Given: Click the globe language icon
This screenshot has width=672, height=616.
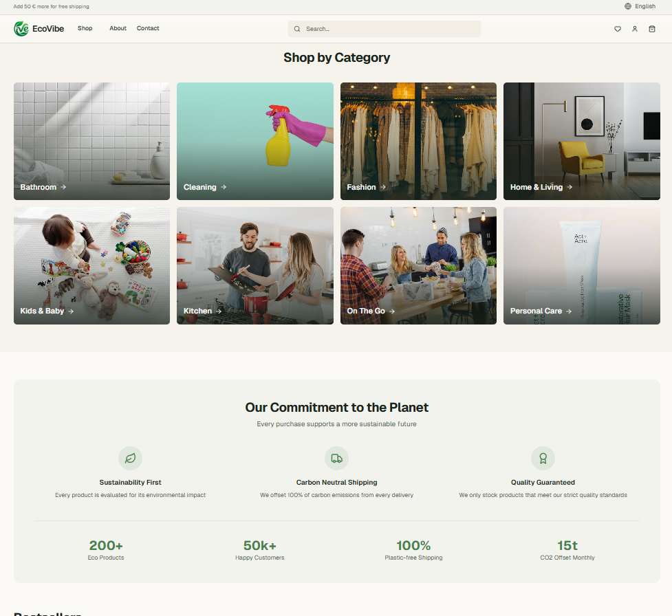Looking at the screenshot, I should point(628,6).
